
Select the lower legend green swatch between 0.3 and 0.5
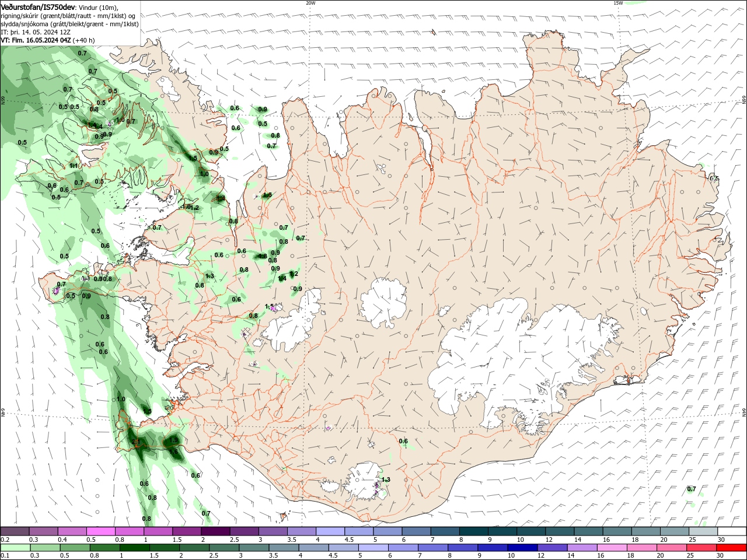[x=45, y=548]
